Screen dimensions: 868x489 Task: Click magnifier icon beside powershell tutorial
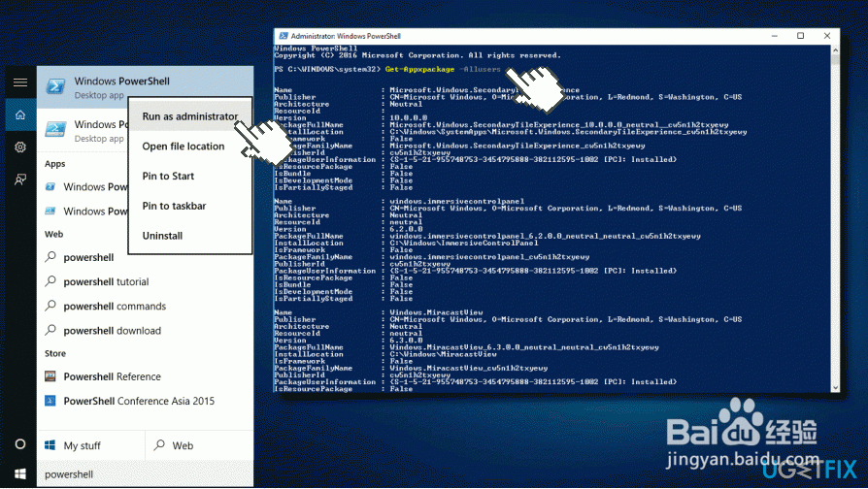[50, 281]
